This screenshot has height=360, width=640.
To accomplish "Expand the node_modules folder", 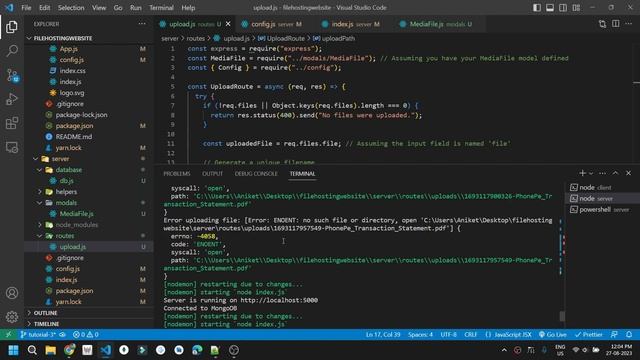I will (89, 225).
